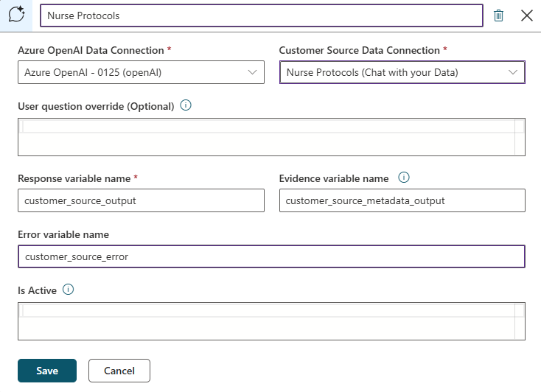Click info icon next to Evidence variable name
Image resolution: width=541 pixels, height=392 pixels.
(x=404, y=178)
